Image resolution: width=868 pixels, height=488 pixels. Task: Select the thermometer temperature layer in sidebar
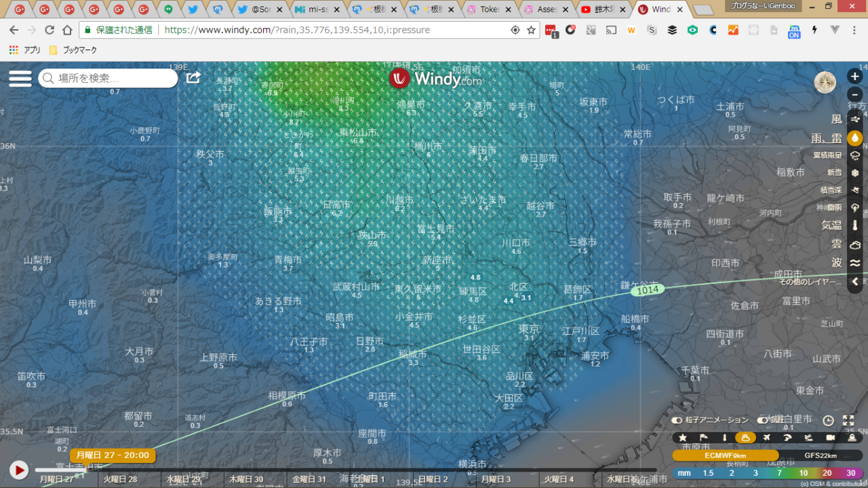pos(854,225)
